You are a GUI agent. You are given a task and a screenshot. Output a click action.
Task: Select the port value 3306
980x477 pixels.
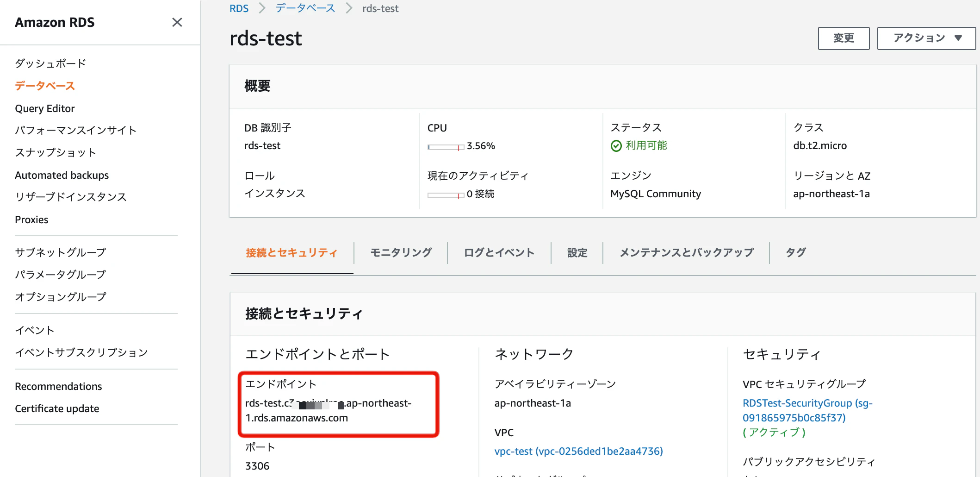point(257,466)
